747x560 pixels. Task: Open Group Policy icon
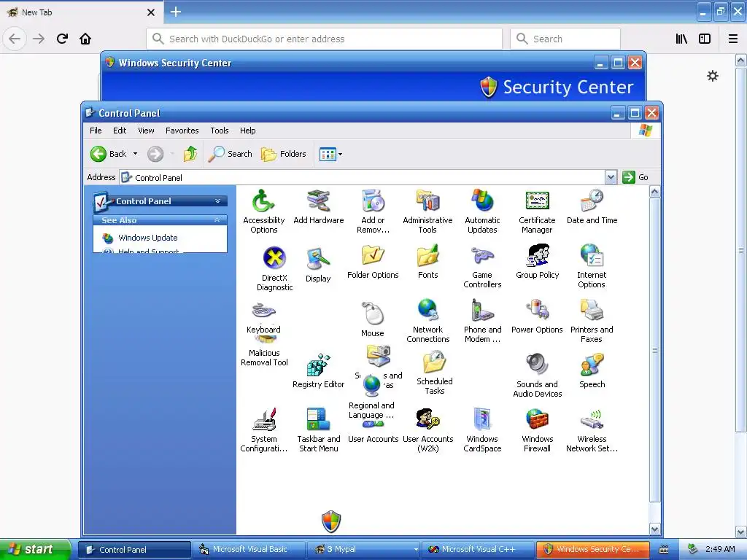pyautogui.click(x=537, y=262)
